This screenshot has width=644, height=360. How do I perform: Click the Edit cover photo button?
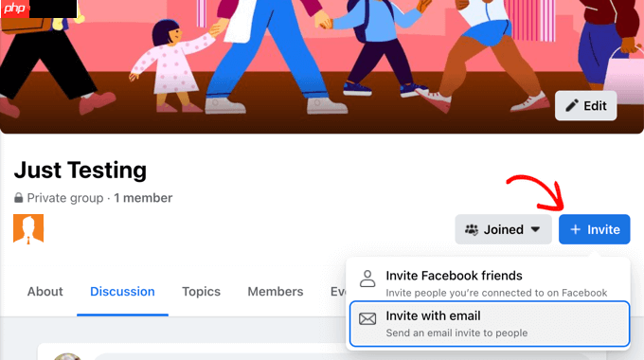[585, 105]
